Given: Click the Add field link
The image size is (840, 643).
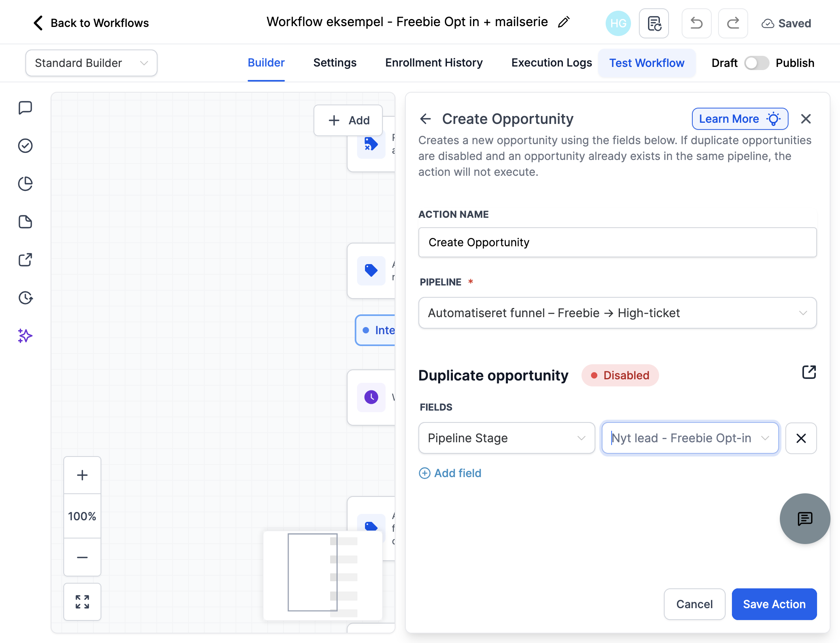Looking at the screenshot, I should coord(450,473).
